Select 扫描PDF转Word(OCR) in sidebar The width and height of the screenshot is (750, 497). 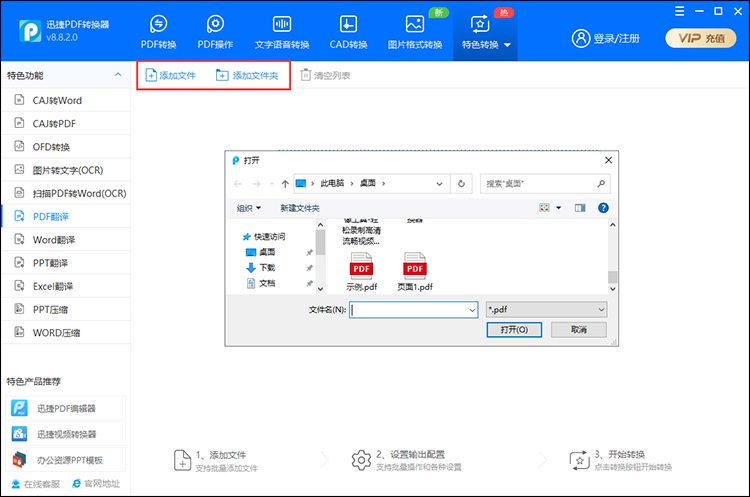66,193
